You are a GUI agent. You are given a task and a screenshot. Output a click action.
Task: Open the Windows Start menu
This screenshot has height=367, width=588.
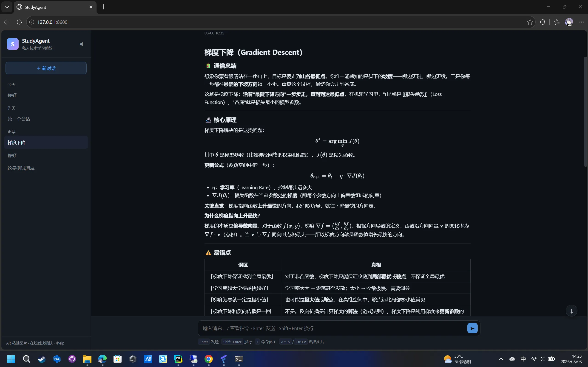11,359
